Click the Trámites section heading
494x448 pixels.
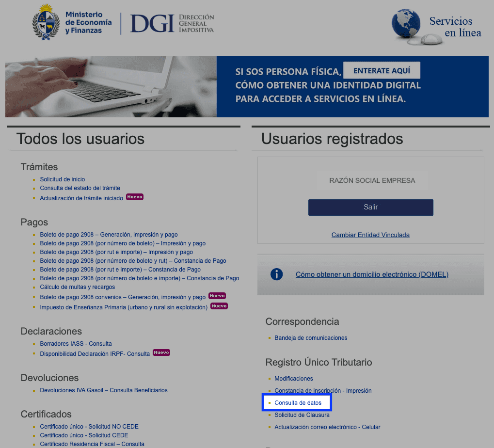tap(39, 167)
